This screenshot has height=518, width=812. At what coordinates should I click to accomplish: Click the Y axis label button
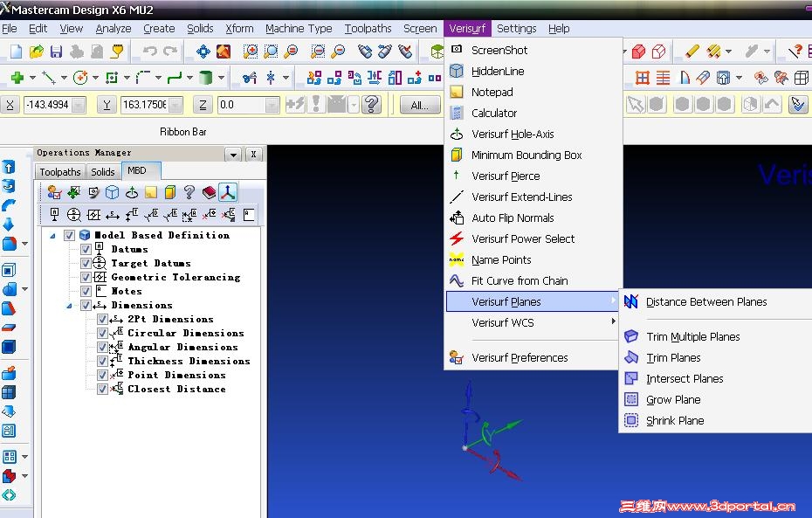coord(107,105)
